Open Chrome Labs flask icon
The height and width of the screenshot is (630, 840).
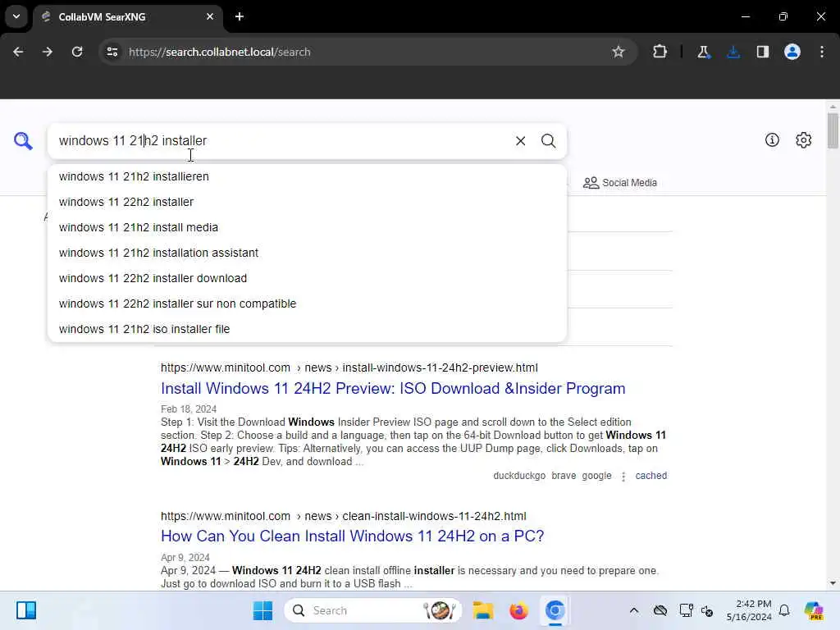pyautogui.click(x=703, y=52)
